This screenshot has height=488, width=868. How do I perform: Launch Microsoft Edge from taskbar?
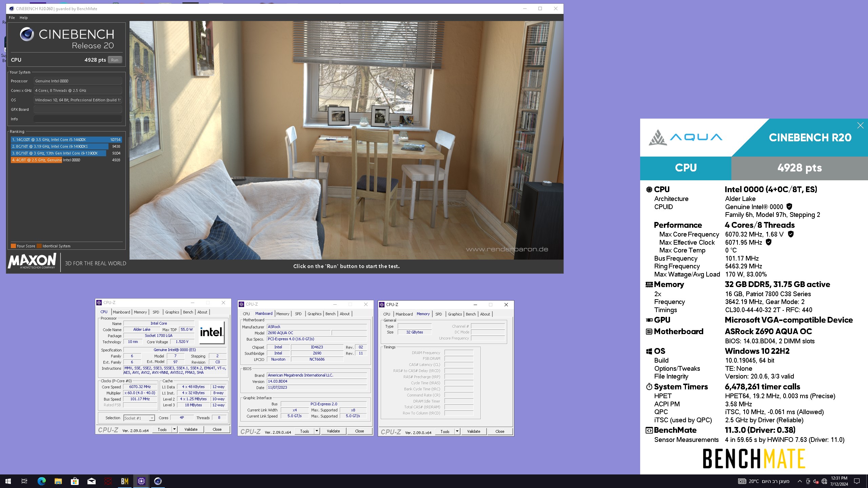(41, 481)
